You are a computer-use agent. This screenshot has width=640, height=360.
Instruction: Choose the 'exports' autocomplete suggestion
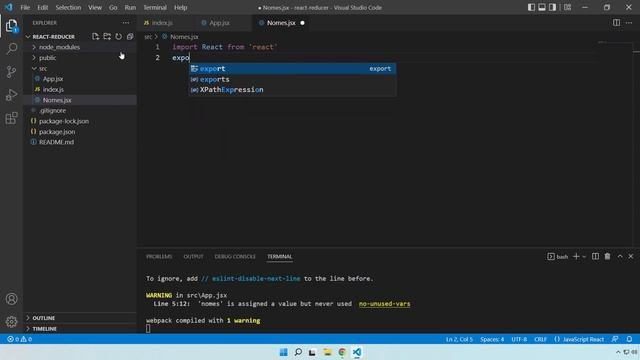[x=292, y=79]
